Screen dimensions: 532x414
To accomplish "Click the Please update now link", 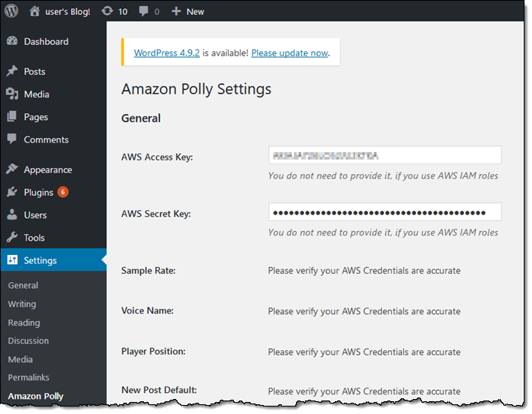I will click(x=289, y=53).
